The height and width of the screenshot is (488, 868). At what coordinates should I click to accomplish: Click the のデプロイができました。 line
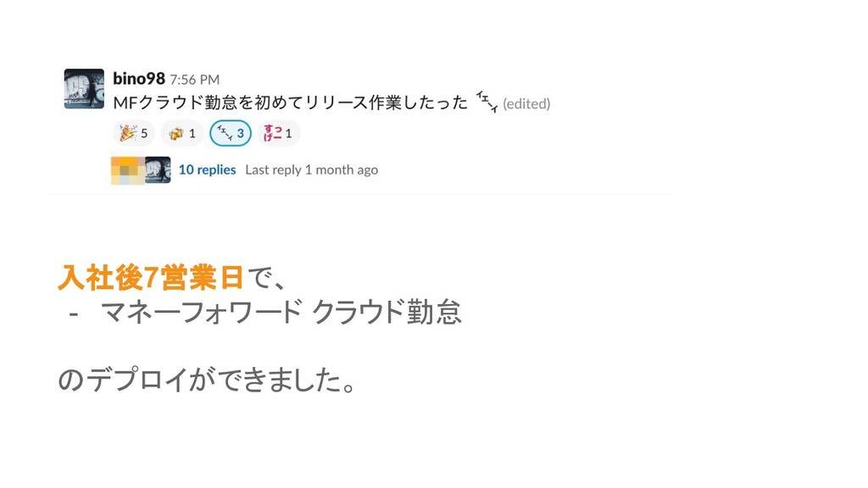click(206, 381)
